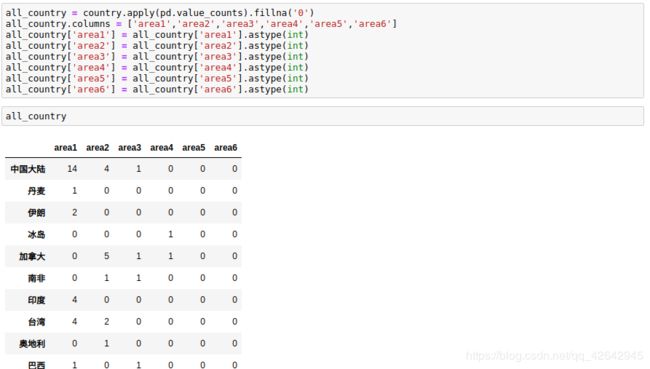The height and width of the screenshot is (369, 650).
Task: Click the area4 column header
Action: coord(161,148)
